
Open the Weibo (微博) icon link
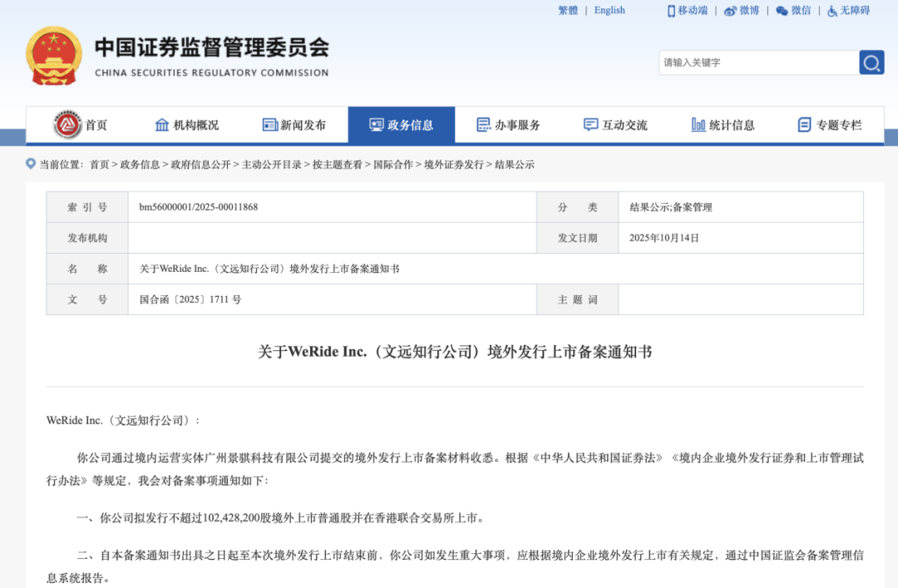coord(730,11)
